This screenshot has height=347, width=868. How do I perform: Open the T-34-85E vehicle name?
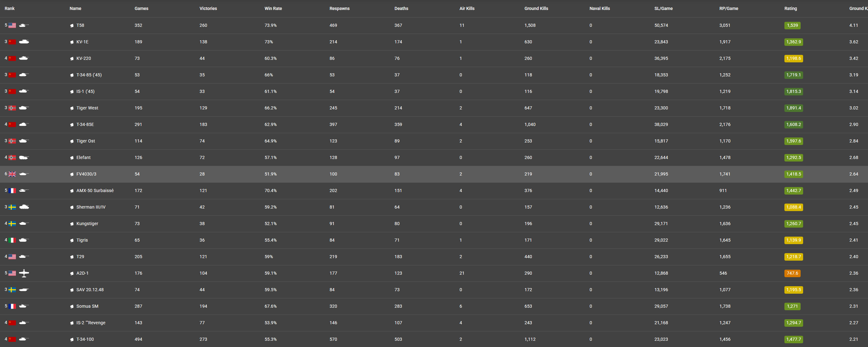click(x=85, y=125)
